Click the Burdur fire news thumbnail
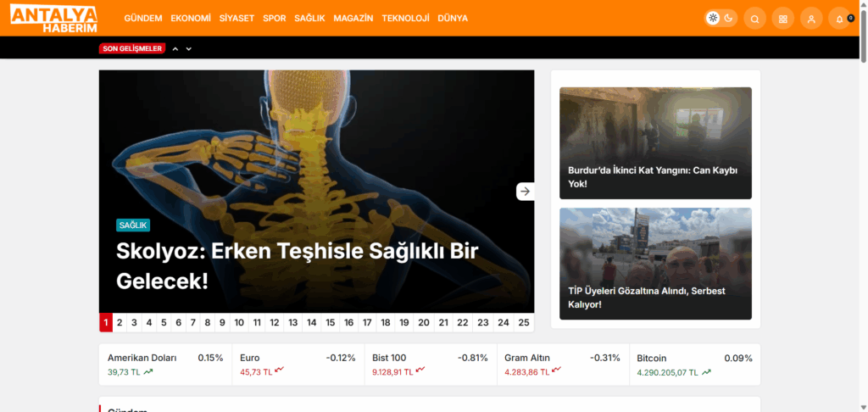The height and width of the screenshot is (412, 868). pyautogui.click(x=655, y=143)
